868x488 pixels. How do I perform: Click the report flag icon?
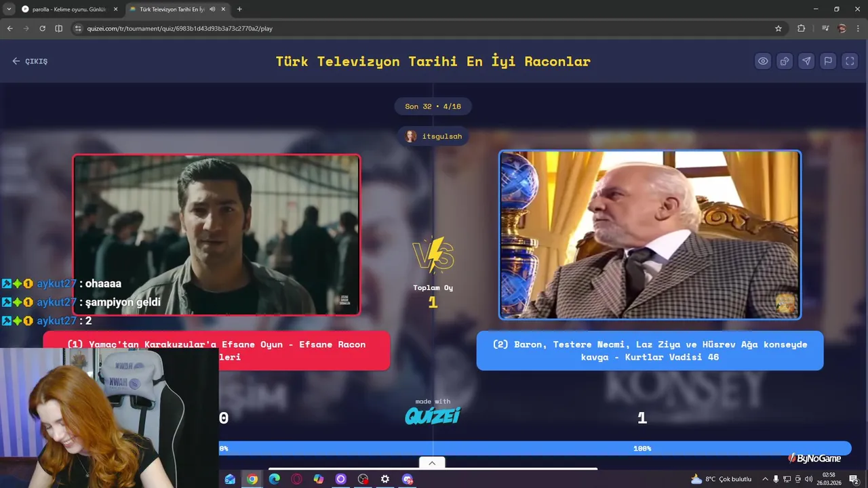[828, 61]
